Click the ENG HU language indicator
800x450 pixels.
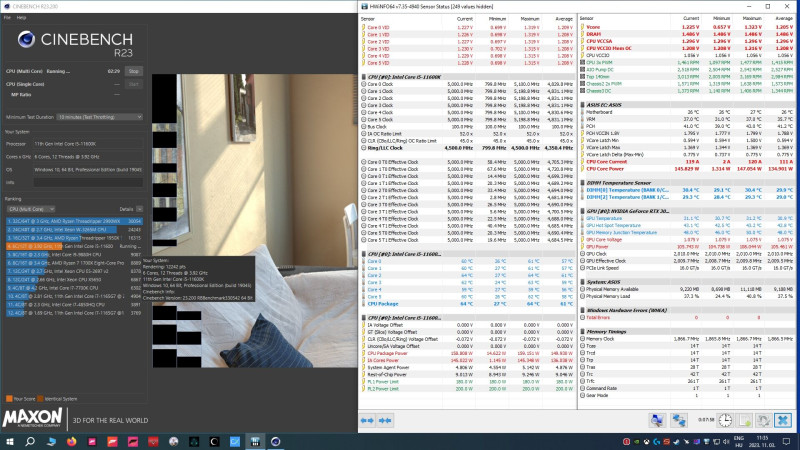click(x=739, y=441)
